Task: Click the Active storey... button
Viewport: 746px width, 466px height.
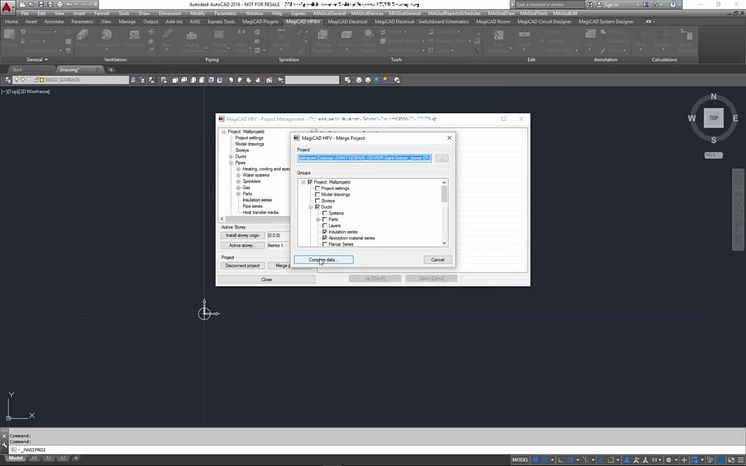Action: pos(243,246)
